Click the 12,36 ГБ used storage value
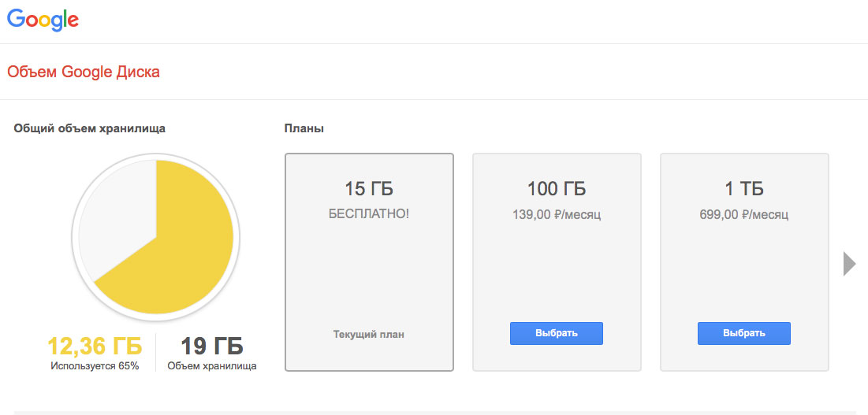 pos(95,346)
